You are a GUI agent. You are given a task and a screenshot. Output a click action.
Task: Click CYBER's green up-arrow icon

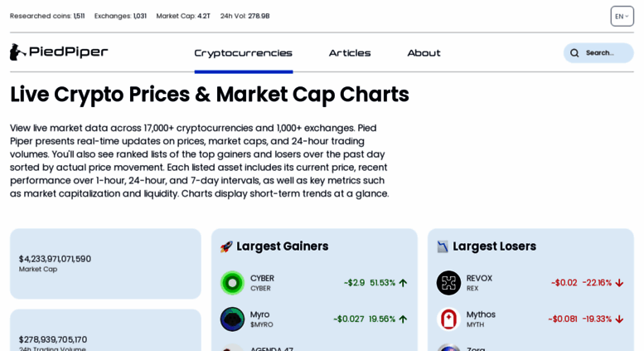[x=403, y=283]
